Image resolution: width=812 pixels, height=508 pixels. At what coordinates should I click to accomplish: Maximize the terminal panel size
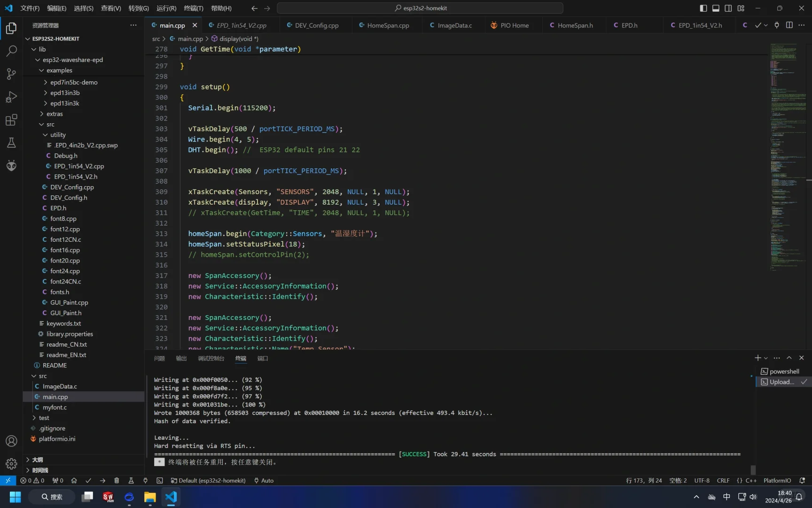click(x=789, y=358)
